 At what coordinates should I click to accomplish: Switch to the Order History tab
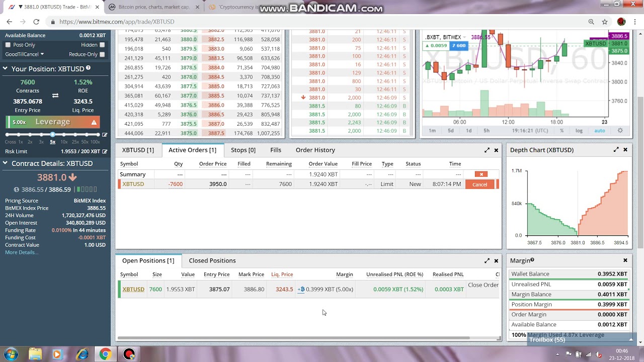pyautogui.click(x=315, y=150)
